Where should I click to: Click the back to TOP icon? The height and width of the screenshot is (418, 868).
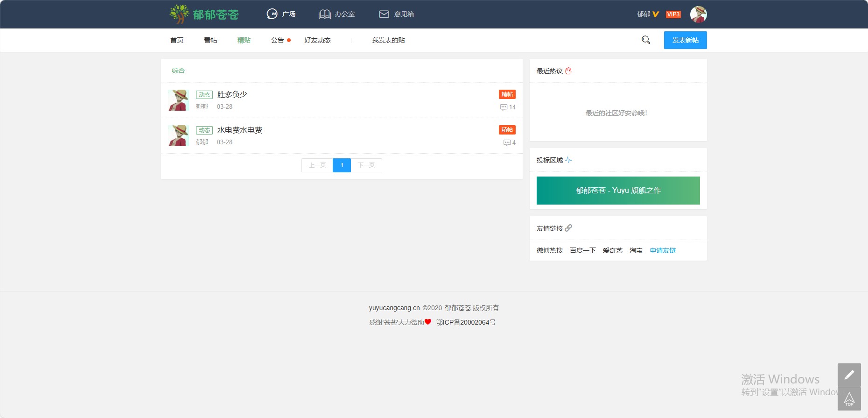pyautogui.click(x=849, y=399)
